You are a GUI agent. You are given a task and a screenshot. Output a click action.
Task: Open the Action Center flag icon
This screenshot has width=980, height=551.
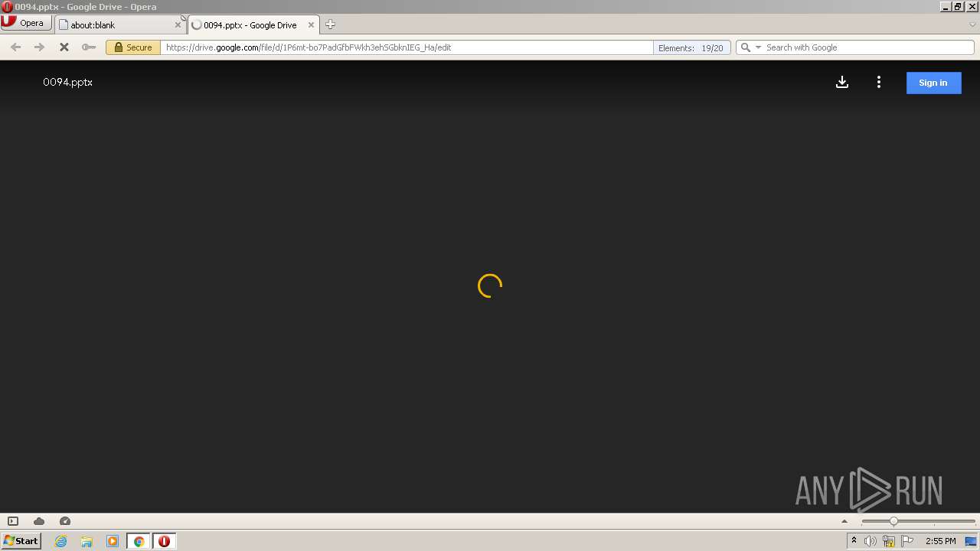tap(907, 541)
